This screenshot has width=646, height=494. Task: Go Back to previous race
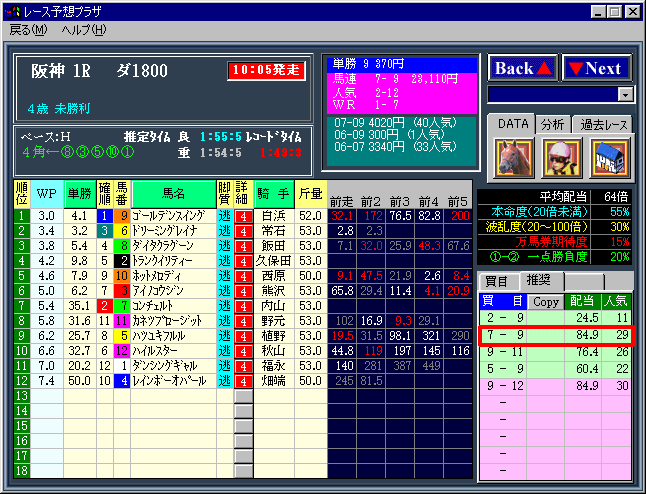(x=521, y=68)
